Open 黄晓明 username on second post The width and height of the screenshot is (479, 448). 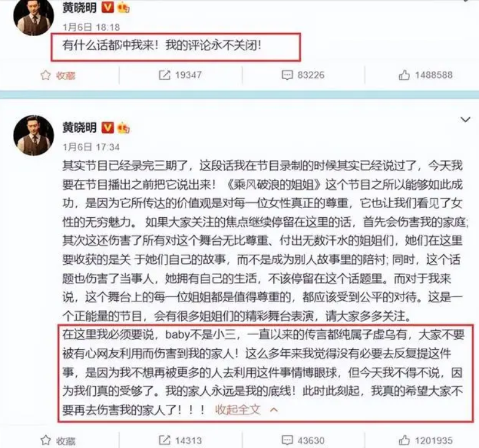tap(79, 128)
